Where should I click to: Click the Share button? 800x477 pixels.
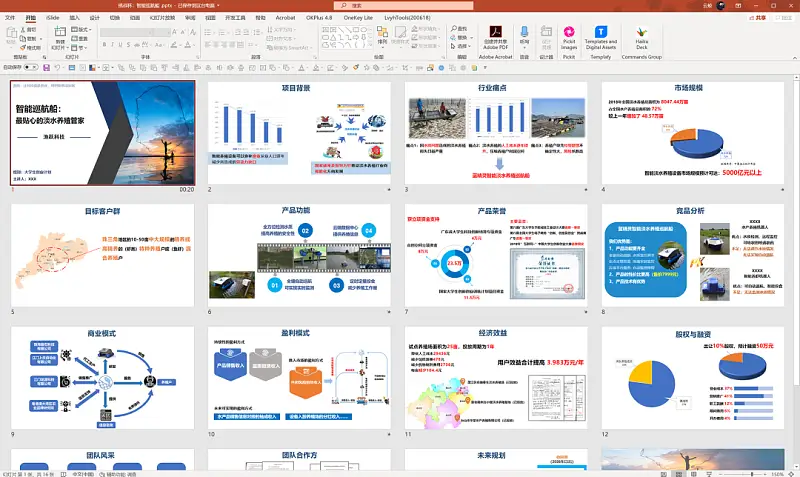[758, 18]
